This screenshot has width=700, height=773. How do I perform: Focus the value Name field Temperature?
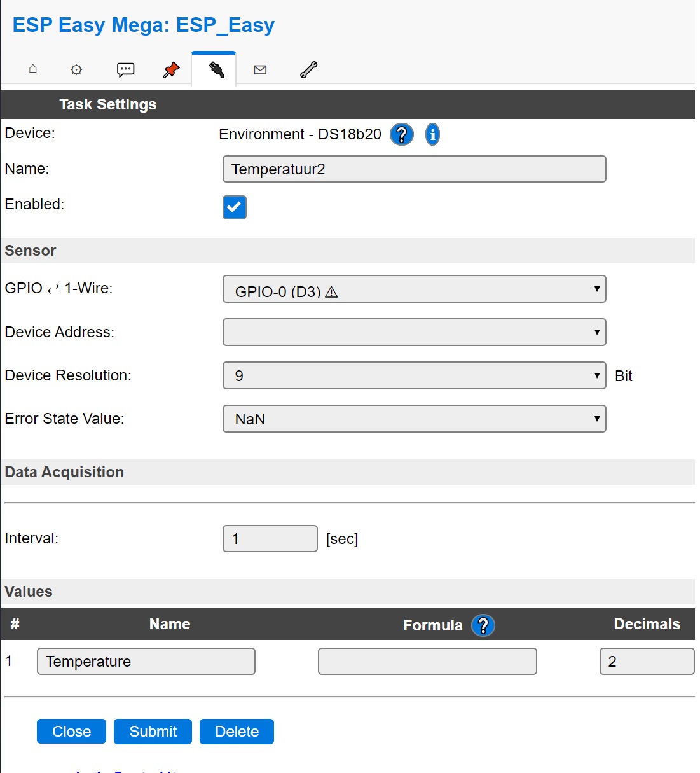146,661
